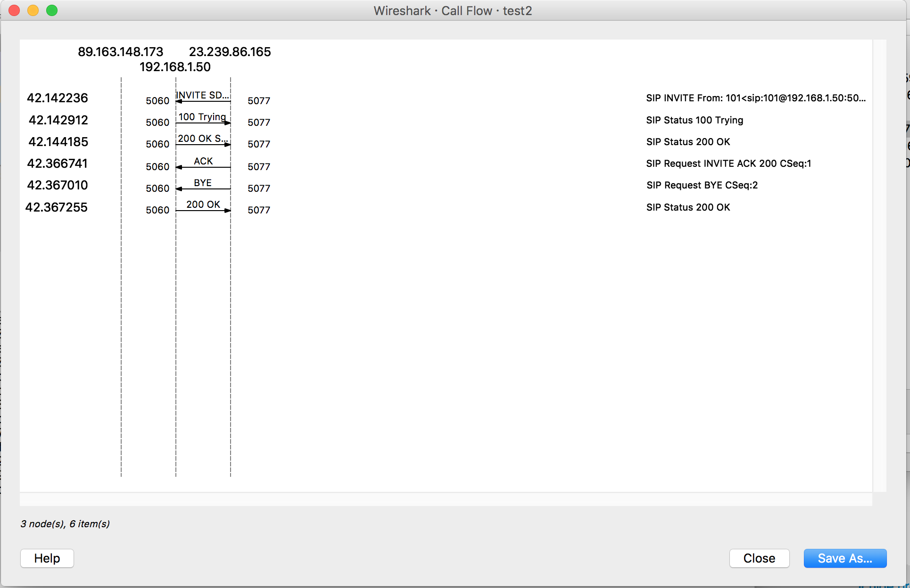
Task: Select timestamp 42.144185 row
Action: [58, 142]
